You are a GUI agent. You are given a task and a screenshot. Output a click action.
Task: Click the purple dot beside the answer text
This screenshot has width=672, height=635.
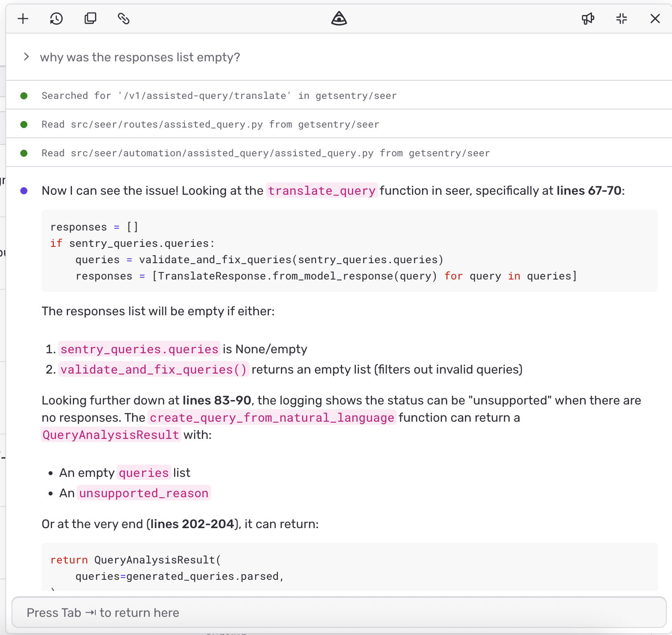[x=24, y=191]
